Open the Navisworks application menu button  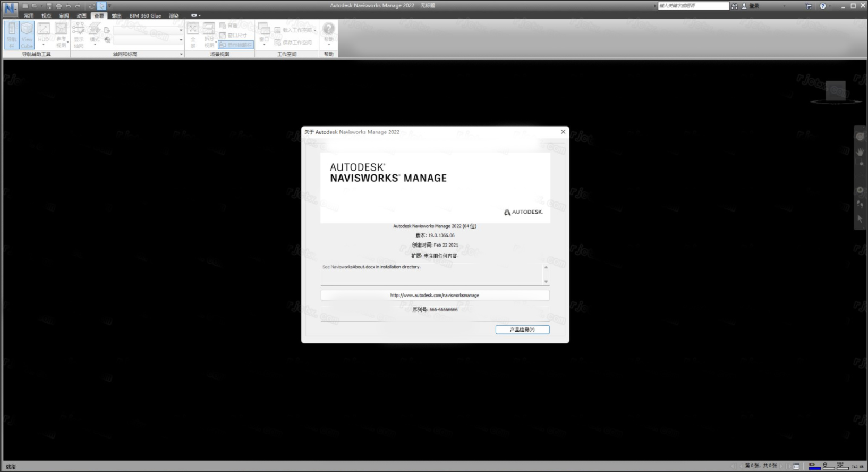10,9
